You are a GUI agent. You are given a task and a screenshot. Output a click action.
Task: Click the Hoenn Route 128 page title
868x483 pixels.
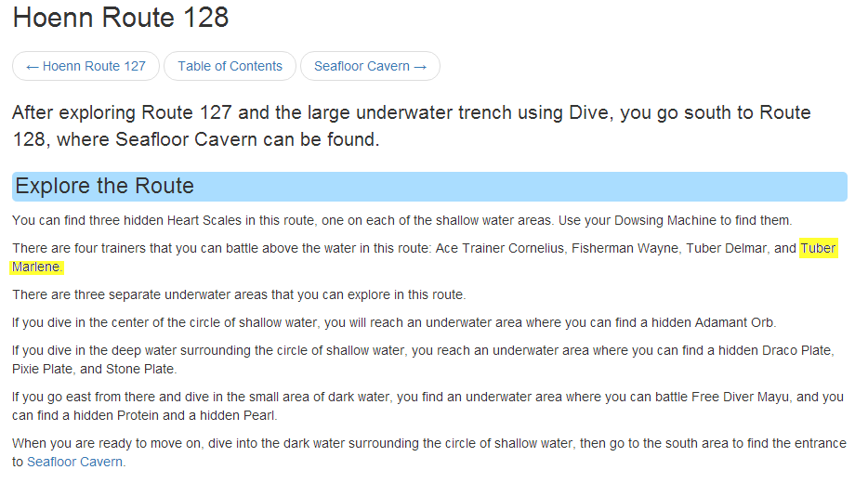click(121, 17)
